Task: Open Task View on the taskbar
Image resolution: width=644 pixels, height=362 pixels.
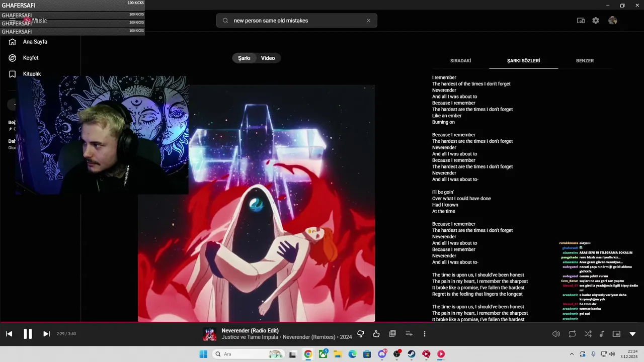Action: pyautogui.click(x=293, y=354)
